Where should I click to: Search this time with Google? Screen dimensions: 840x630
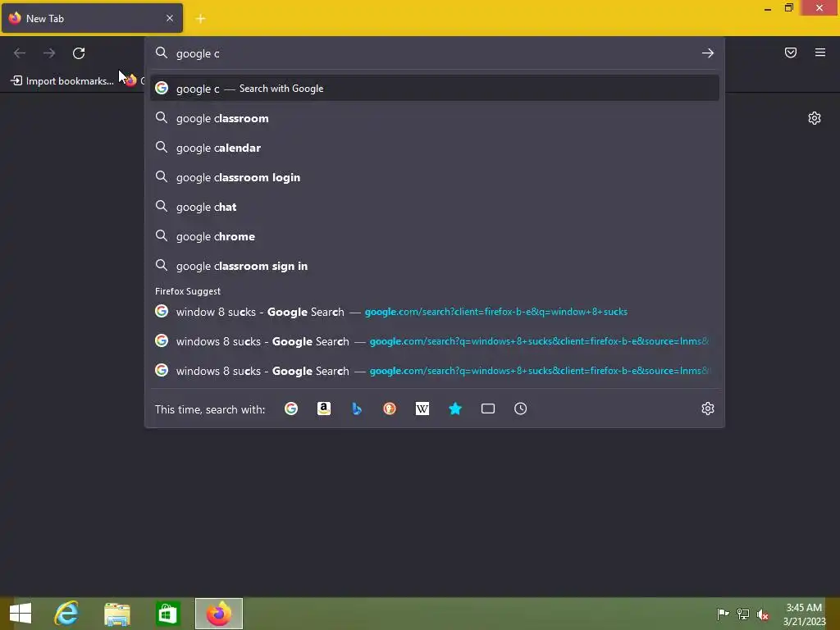(291, 409)
